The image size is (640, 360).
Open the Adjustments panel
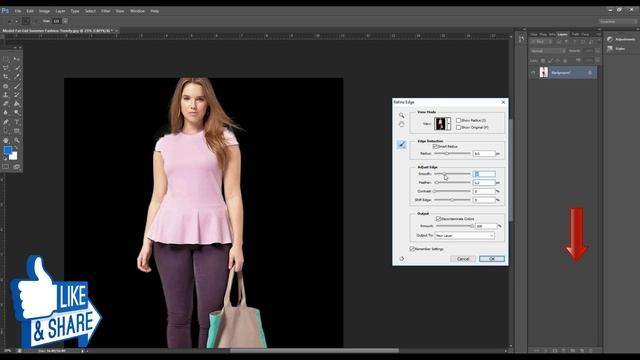(x=620, y=39)
